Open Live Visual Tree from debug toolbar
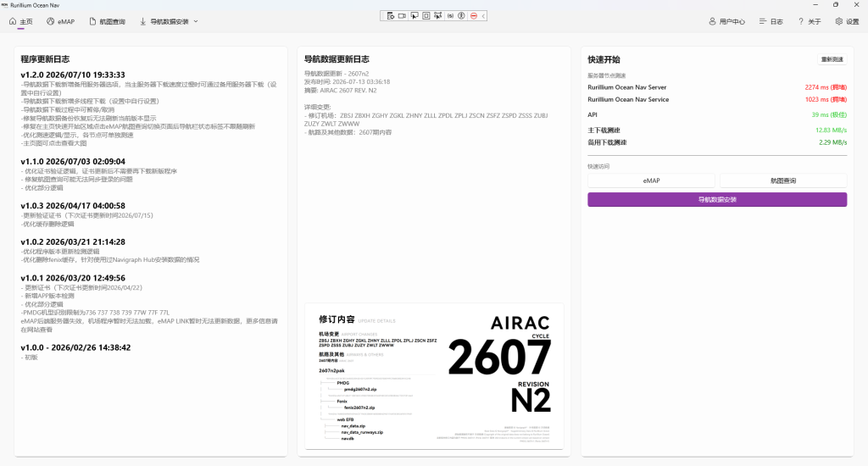This screenshot has width=868, height=466. pyautogui.click(x=390, y=16)
